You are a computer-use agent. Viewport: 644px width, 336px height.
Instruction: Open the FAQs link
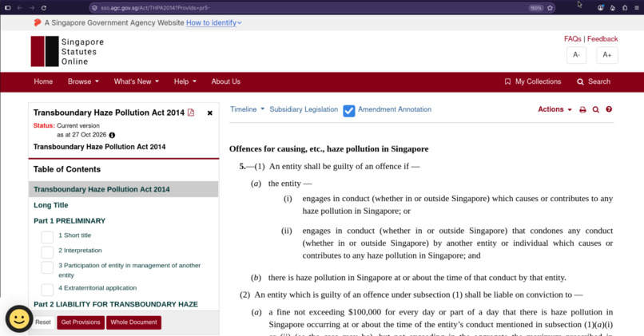tap(573, 39)
